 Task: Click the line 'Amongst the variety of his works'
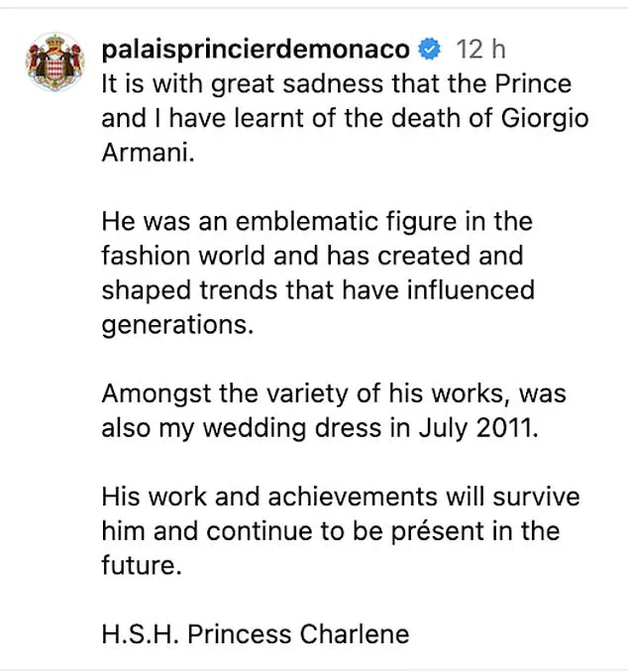click(x=305, y=393)
